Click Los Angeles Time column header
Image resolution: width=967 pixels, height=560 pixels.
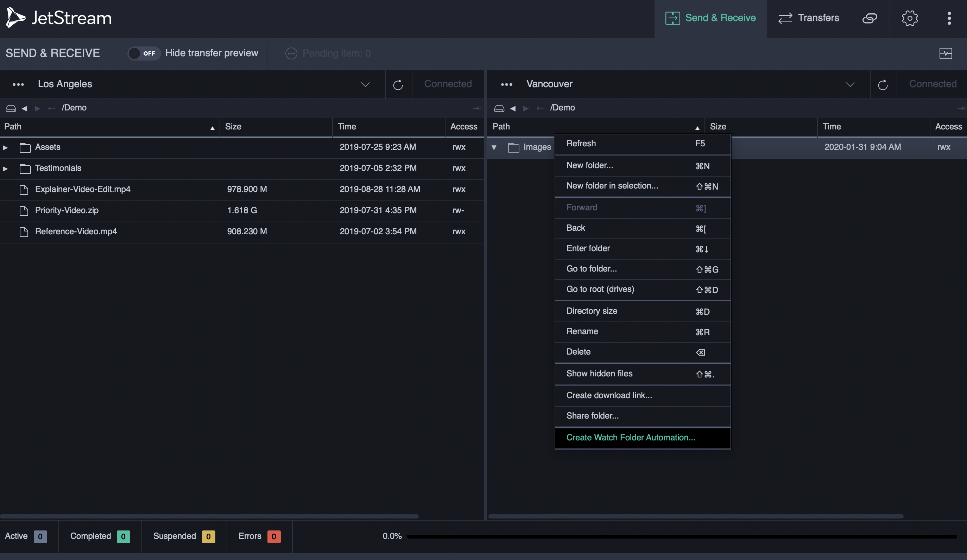pos(388,127)
